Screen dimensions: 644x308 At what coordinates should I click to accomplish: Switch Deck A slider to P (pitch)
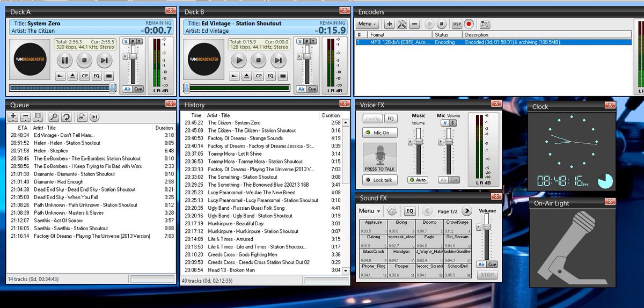pyautogui.click(x=133, y=41)
